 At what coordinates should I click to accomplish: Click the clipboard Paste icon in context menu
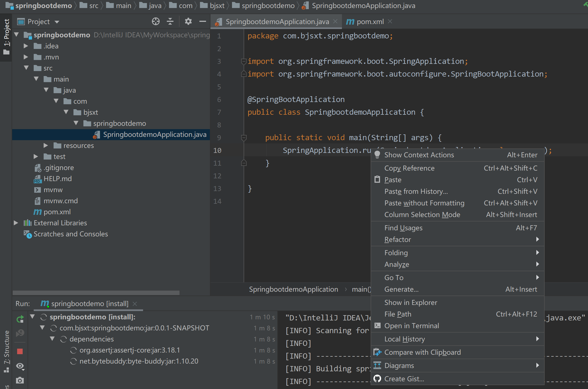(377, 179)
